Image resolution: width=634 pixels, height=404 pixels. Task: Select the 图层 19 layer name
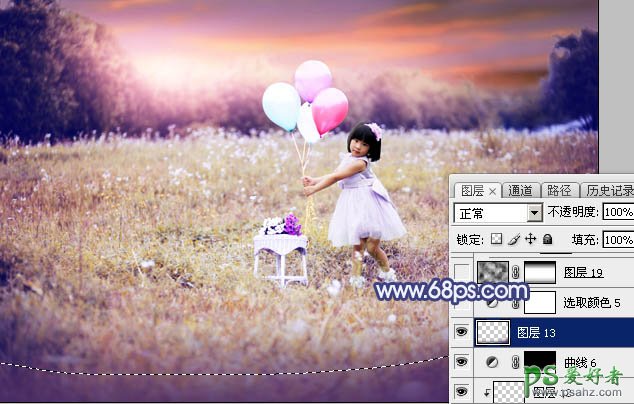click(x=582, y=272)
